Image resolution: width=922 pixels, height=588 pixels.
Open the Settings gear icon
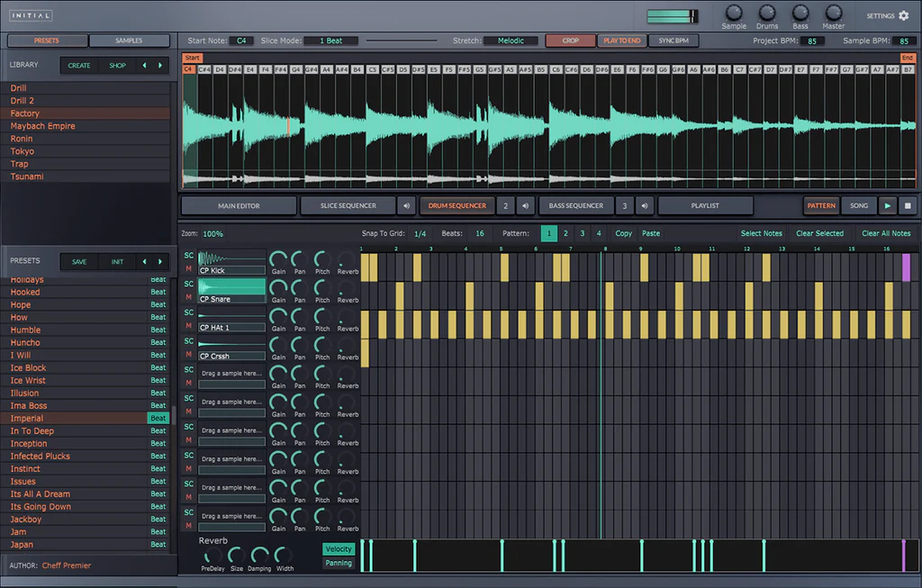tap(904, 16)
